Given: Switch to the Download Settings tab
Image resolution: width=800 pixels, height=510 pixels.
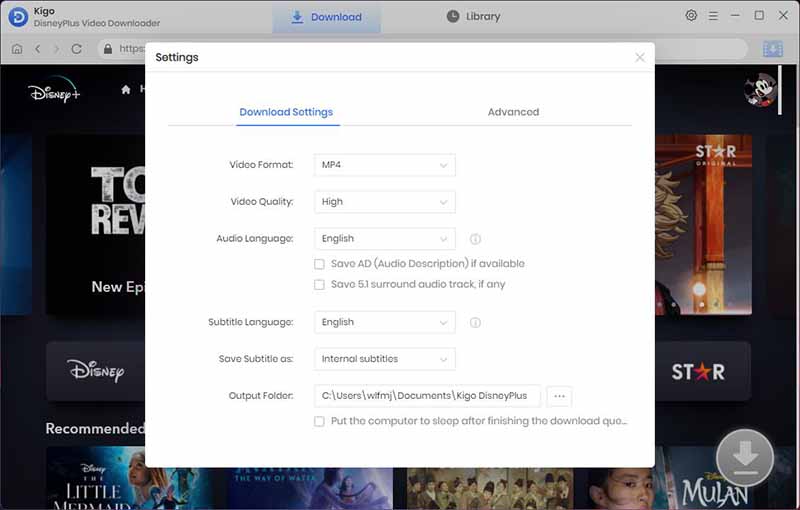Looking at the screenshot, I should pos(286,112).
